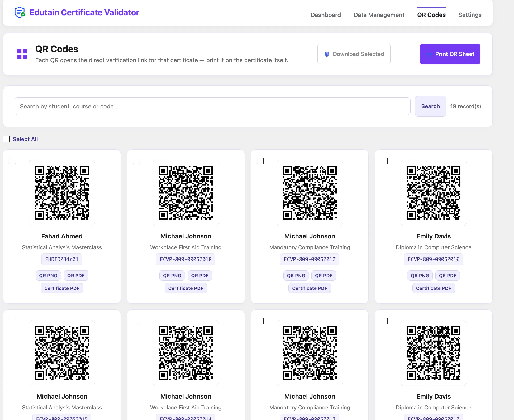Go to the Settings tab
Screen dimensions: 514x420
pyautogui.click(x=470, y=15)
